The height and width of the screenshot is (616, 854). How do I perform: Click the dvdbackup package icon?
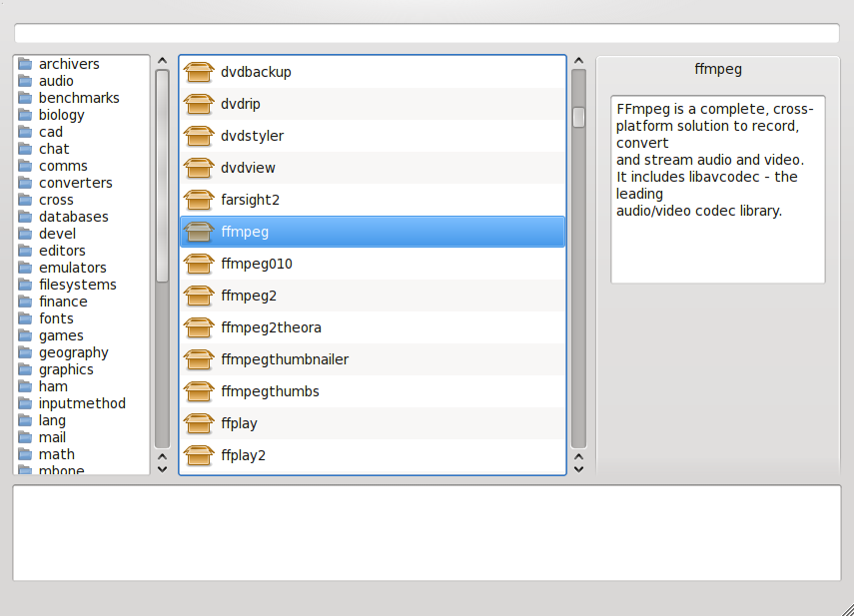(198, 72)
